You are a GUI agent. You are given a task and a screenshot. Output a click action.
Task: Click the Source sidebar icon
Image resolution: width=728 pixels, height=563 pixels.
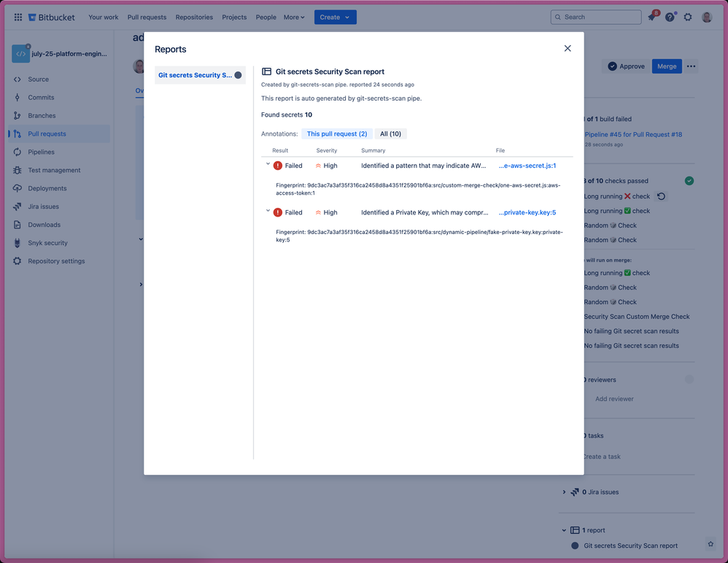tap(18, 79)
